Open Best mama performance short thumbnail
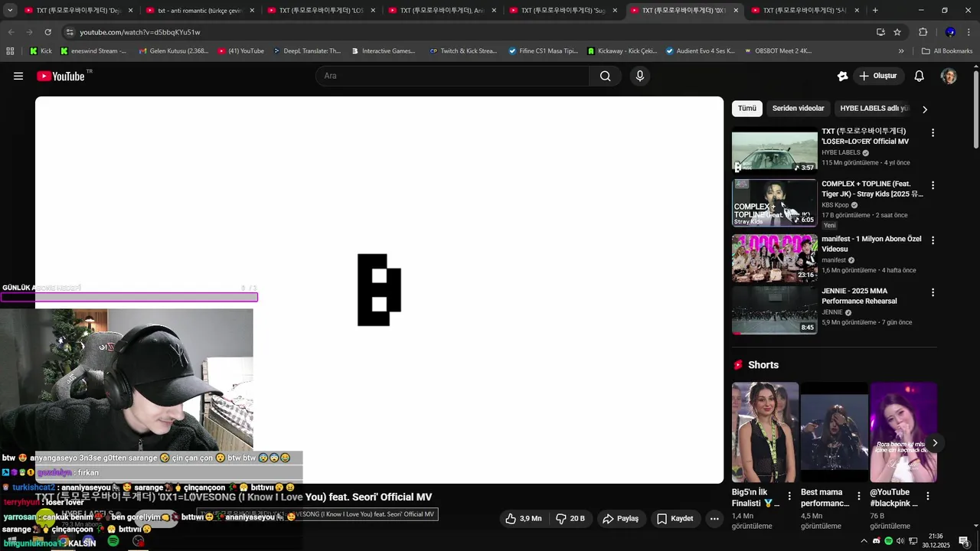The height and width of the screenshot is (551, 980). [x=834, y=432]
